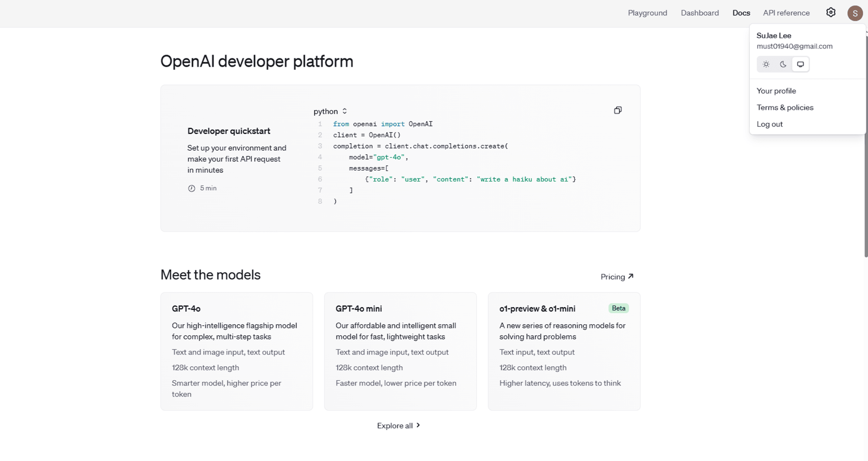Click the '5 min' duration text
Image resolution: width=868 pixels, height=461 pixels.
[x=208, y=188]
